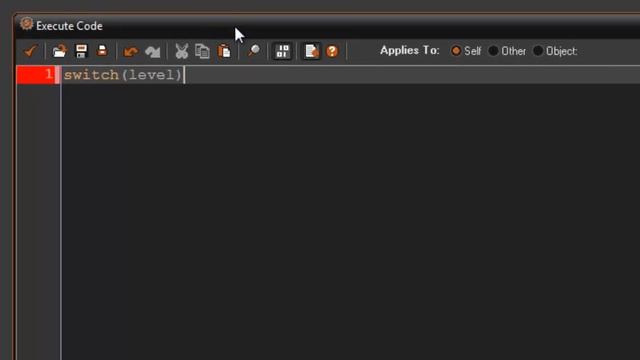Print the code with the printer icon
This screenshot has height=360, width=640.
click(102, 51)
